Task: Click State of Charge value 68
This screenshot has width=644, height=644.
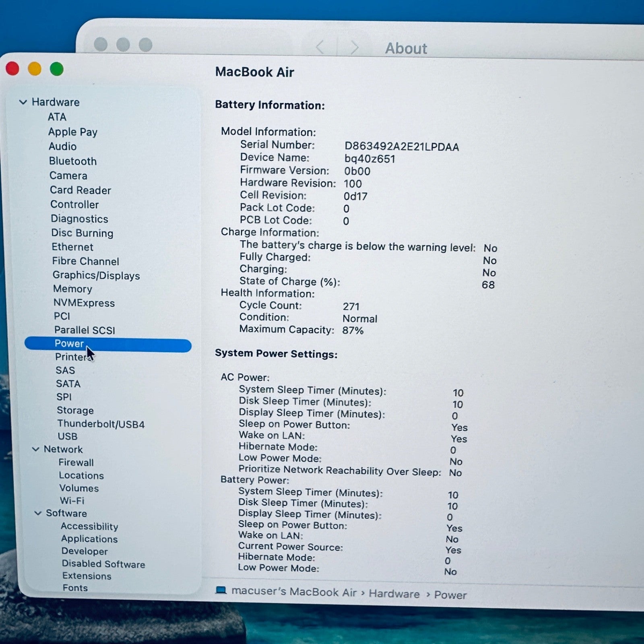Action: coord(488,285)
